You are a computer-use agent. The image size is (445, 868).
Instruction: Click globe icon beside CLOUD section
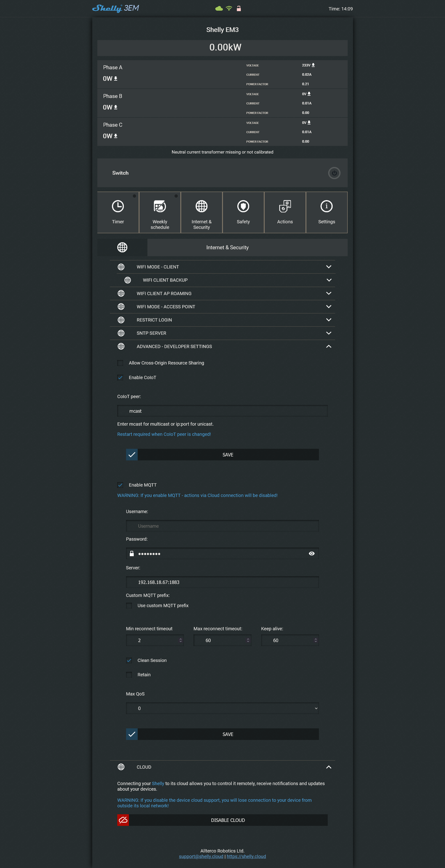[x=121, y=767]
